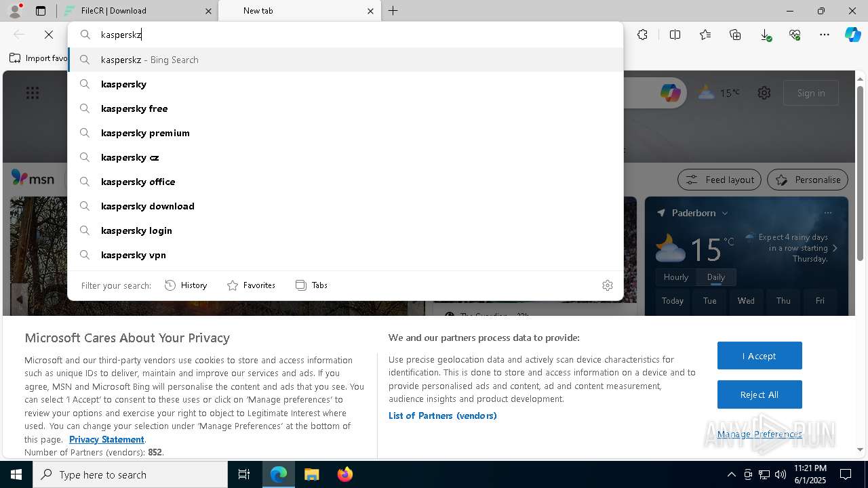Screen dimensions: 868x488
Task: Switch weather card to Hourly
Action: pos(676,277)
